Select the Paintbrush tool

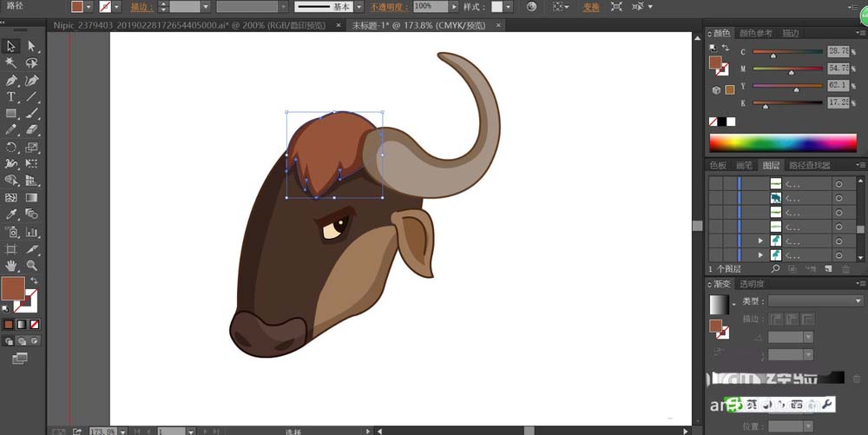point(31,113)
